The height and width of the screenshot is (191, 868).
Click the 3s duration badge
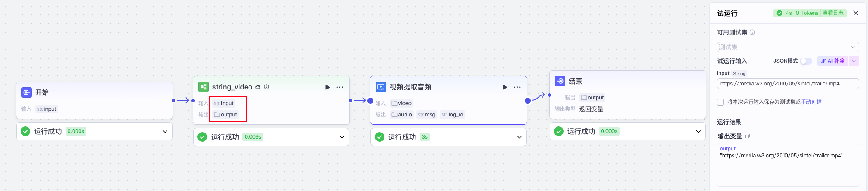pyautogui.click(x=425, y=137)
